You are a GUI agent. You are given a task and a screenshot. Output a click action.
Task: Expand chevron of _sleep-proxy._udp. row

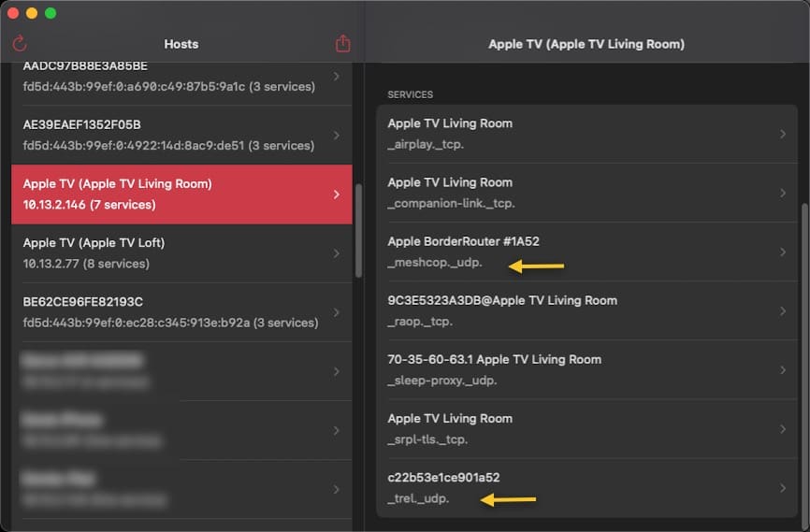(783, 370)
